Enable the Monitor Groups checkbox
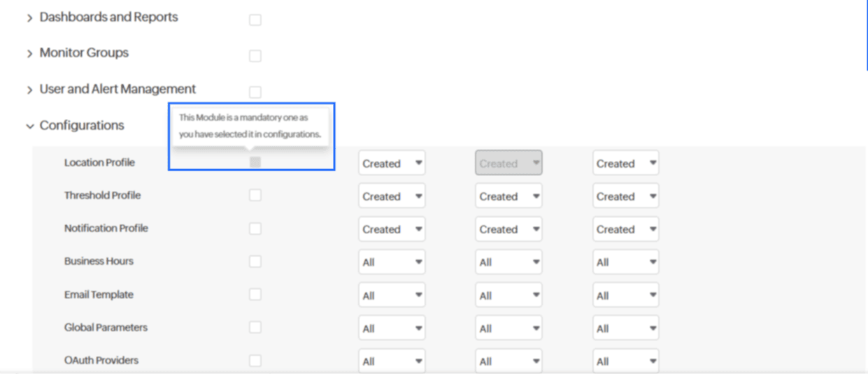Screen dimensions: 868x374 click(x=255, y=56)
